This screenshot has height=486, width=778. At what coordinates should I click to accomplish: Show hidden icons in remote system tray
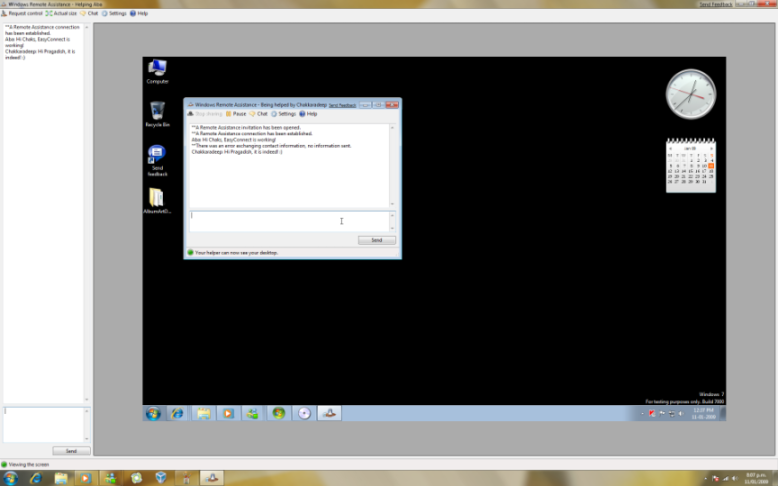tap(642, 414)
